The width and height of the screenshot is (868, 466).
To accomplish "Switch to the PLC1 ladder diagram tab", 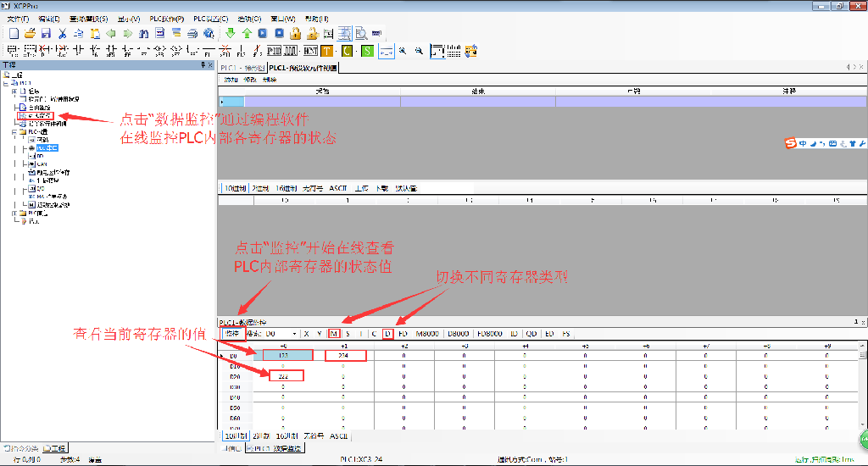I will pos(242,68).
